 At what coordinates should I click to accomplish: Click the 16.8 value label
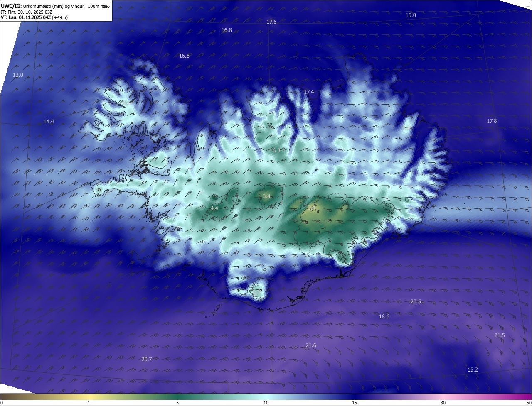pyautogui.click(x=227, y=30)
